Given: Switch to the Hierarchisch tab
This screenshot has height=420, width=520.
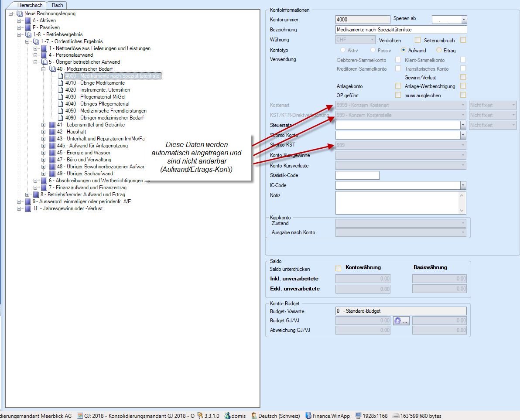Looking at the screenshot, I should pos(29,5).
